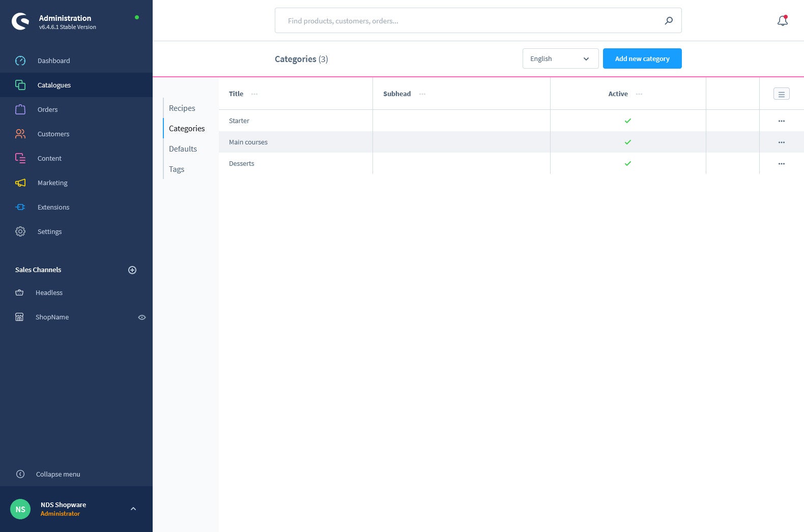Click the Customers people icon
804x532 pixels.
pyautogui.click(x=20, y=134)
